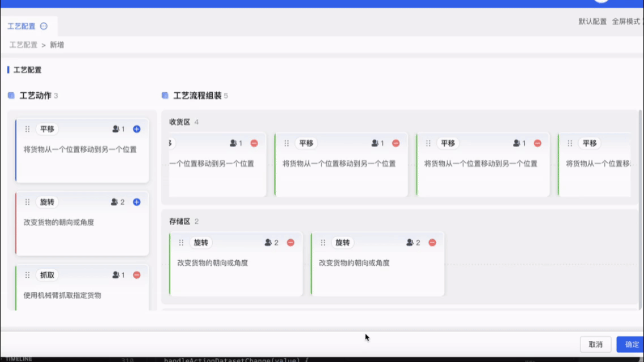Enable 全屏模式 in top bar

tap(626, 21)
